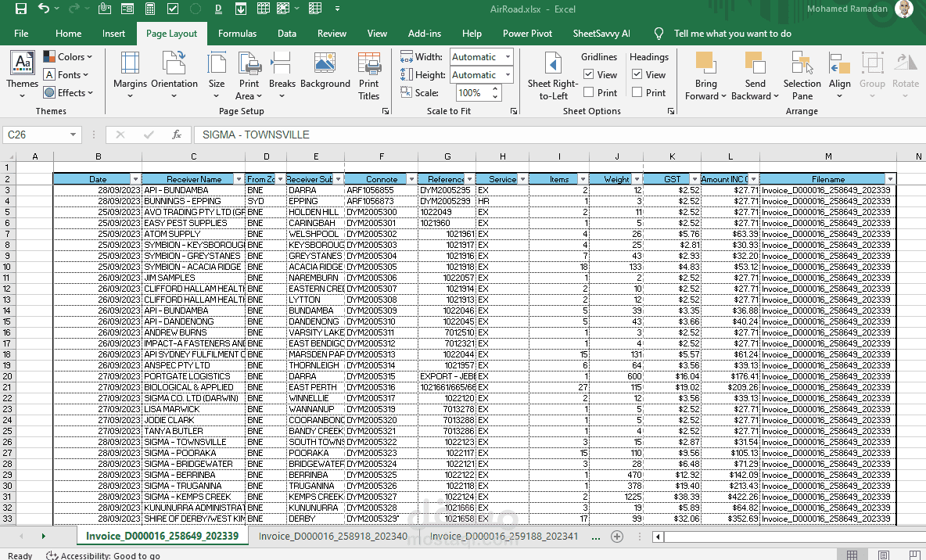
Task: Show more sheet tabs with ellipsis
Action: [x=596, y=537]
